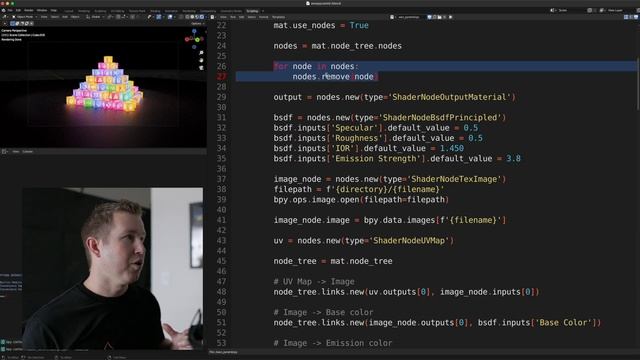Click the zoom view magnifier icon

click(201, 53)
